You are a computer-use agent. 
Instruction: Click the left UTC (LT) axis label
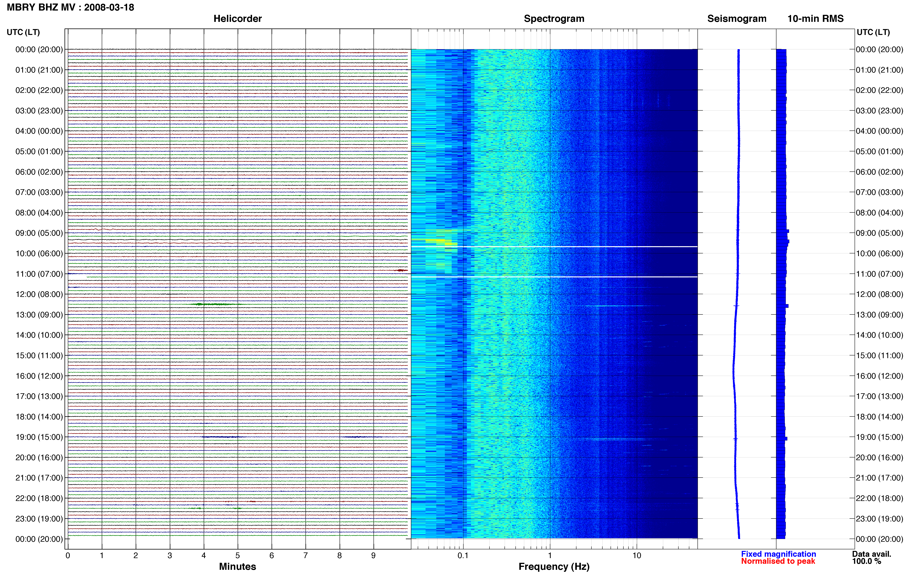(23, 32)
